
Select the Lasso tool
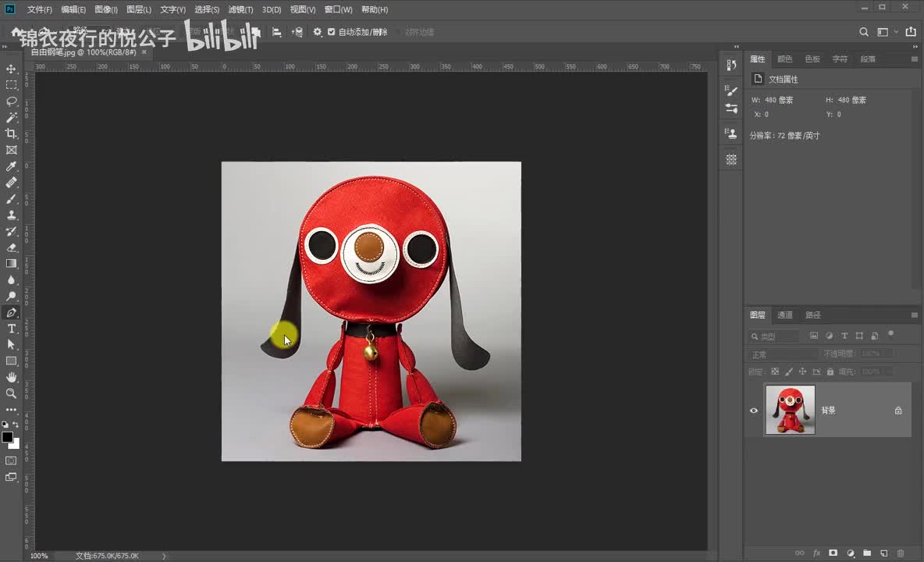pos(11,101)
